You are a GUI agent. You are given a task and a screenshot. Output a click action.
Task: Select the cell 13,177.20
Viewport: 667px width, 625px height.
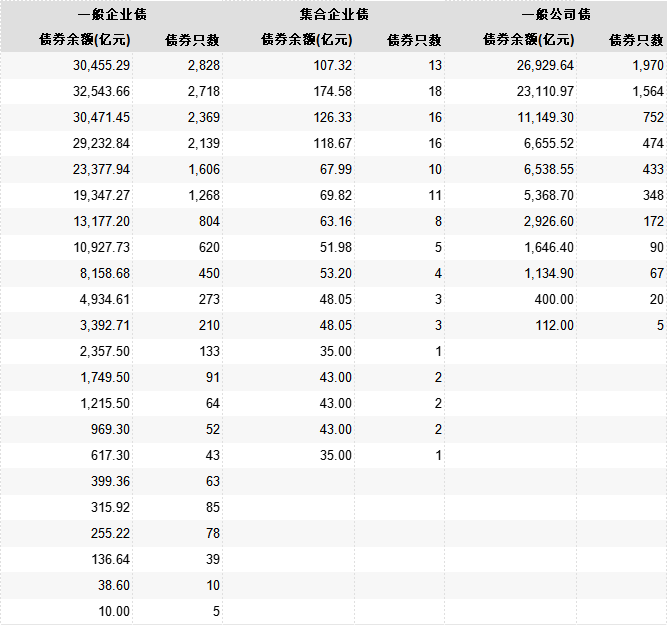click(101, 221)
